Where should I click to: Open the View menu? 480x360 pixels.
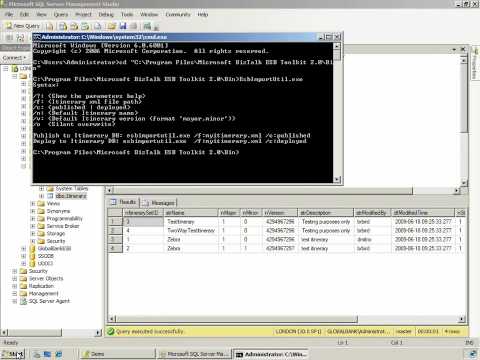(x=41, y=14)
